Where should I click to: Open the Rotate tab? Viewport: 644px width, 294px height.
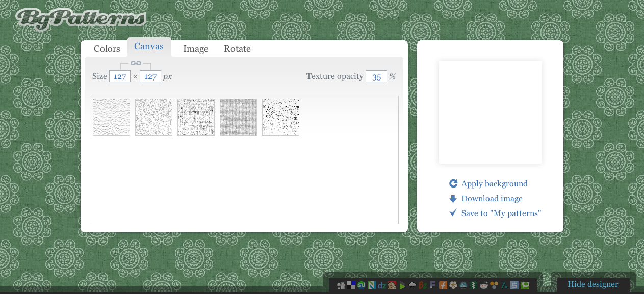coord(237,49)
